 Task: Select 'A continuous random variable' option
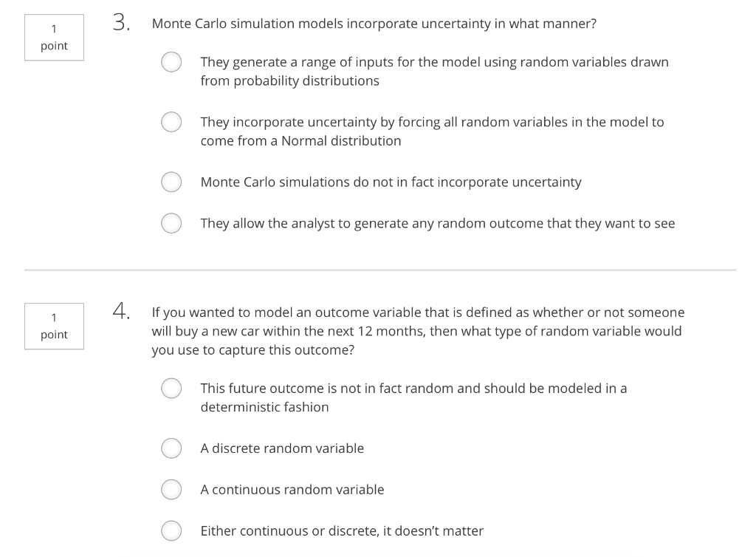pyautogui.click(x=171, y=490)
